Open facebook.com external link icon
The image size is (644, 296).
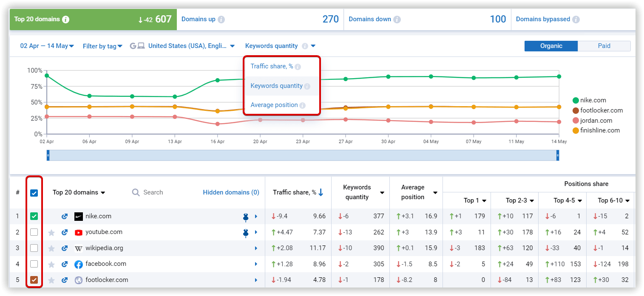coord(65,264)
